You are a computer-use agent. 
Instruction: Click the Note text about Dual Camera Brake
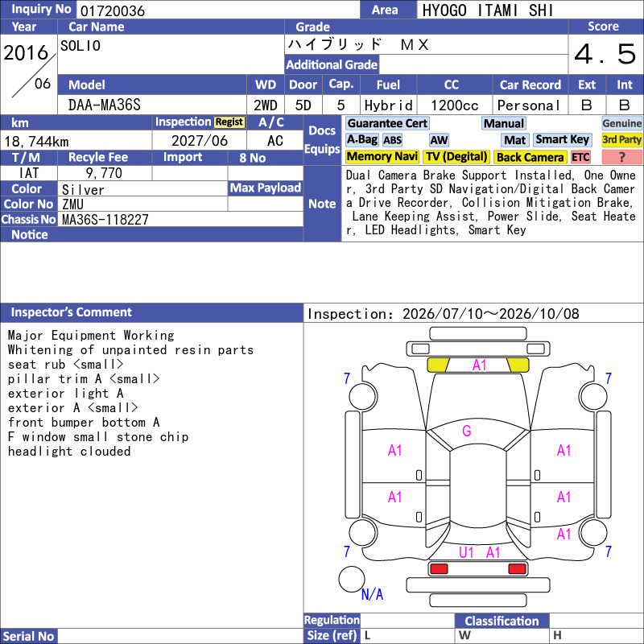pos(491,203)
